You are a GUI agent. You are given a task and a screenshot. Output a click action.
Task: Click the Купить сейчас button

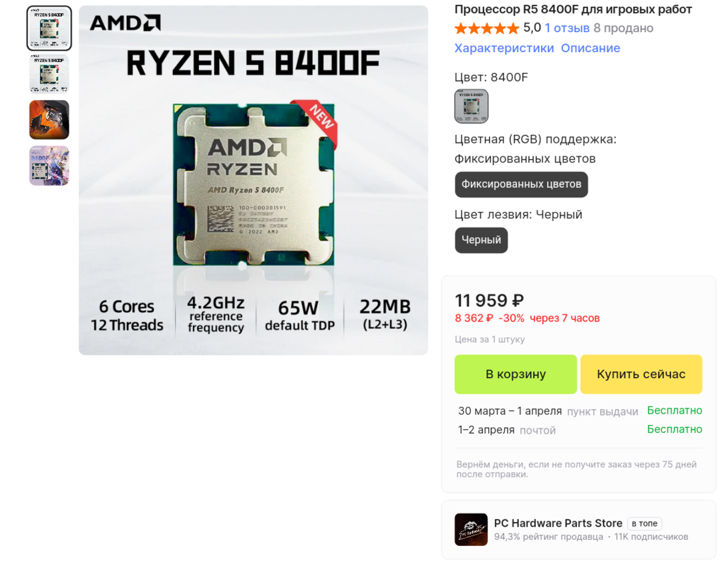coord(641,374)
